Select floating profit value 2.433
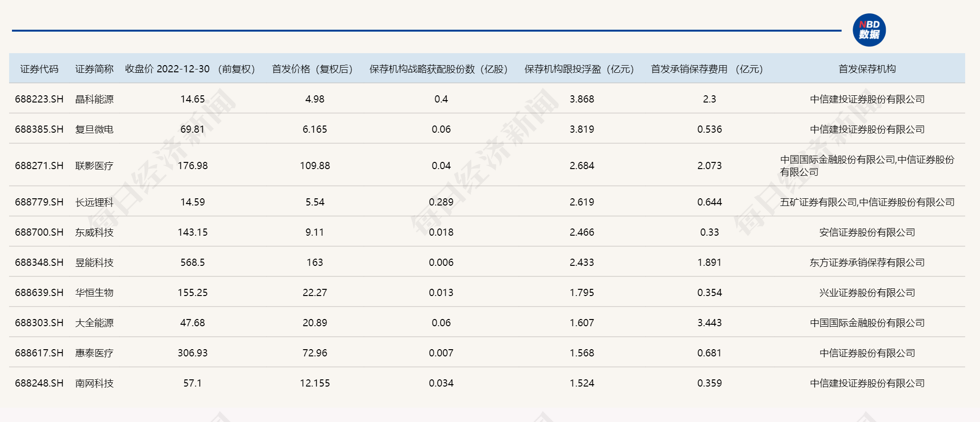This screenshot has height=422, width=980. pyautogui.click(x=582, y=262)
